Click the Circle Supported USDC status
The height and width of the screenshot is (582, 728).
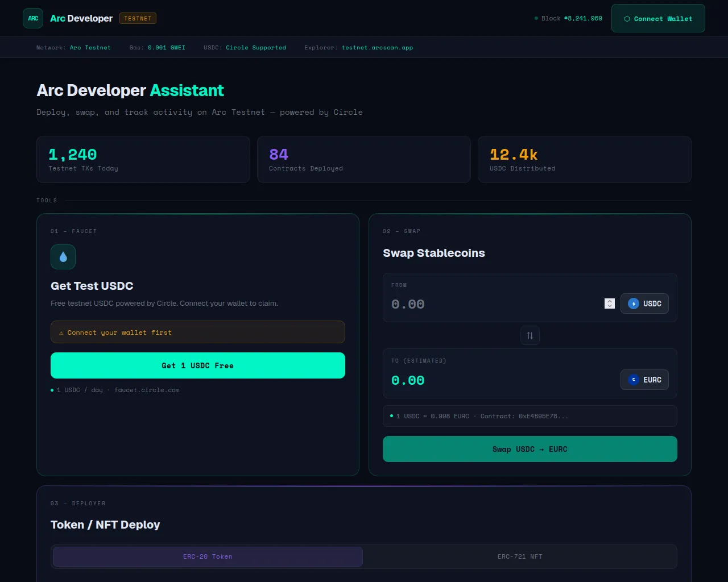[256, 48]
